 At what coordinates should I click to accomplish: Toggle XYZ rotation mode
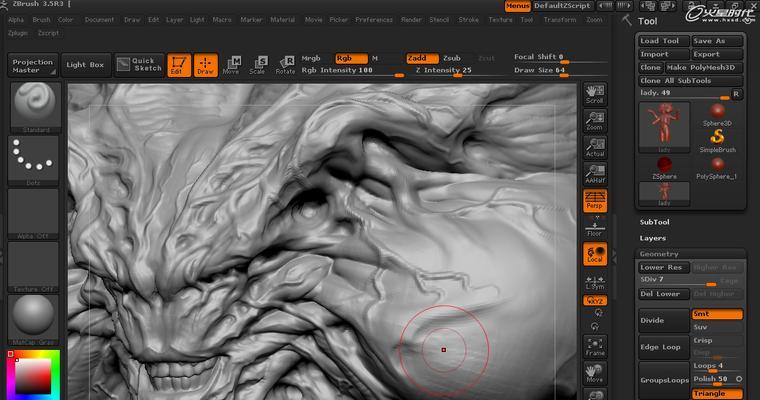pos(595,301)
